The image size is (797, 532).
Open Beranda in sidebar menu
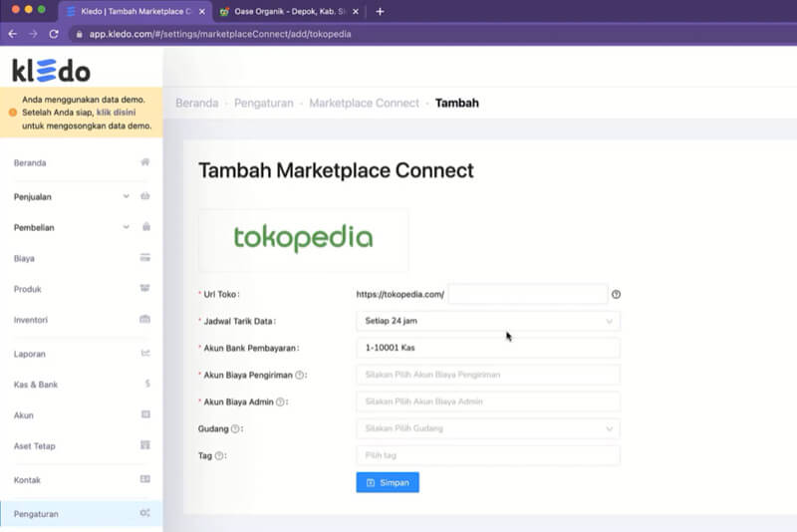(x=82, y=162)
